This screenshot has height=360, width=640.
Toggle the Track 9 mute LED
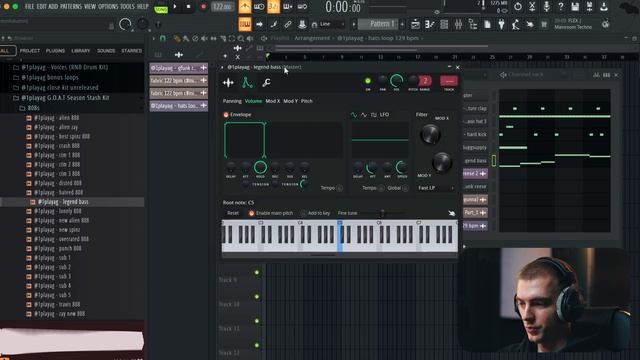[257, 272]
